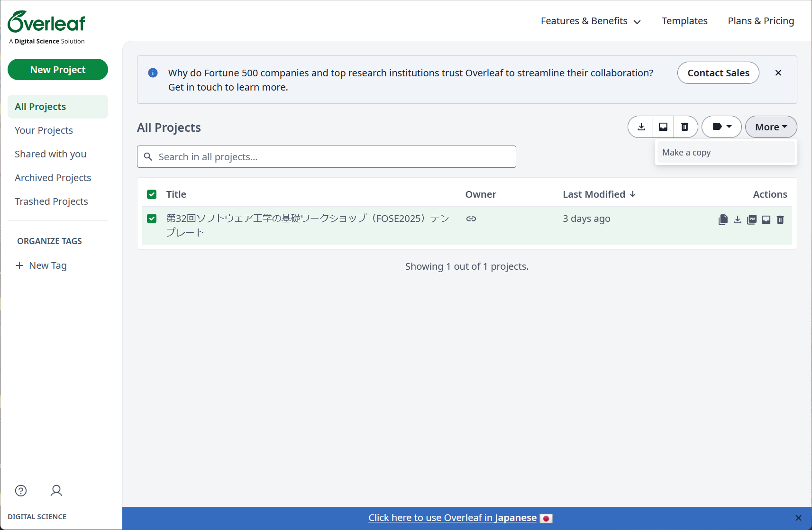
Task: Open the account user icon
Action: click(x=56, y=491)
